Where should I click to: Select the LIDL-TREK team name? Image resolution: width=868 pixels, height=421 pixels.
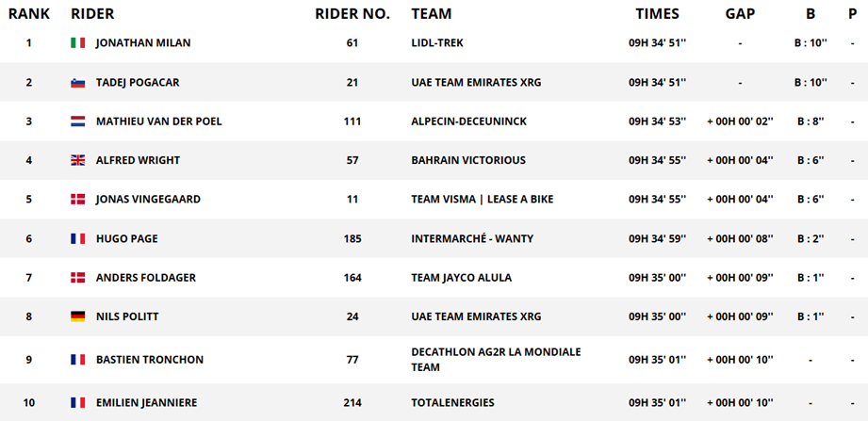tap(437, 43)
